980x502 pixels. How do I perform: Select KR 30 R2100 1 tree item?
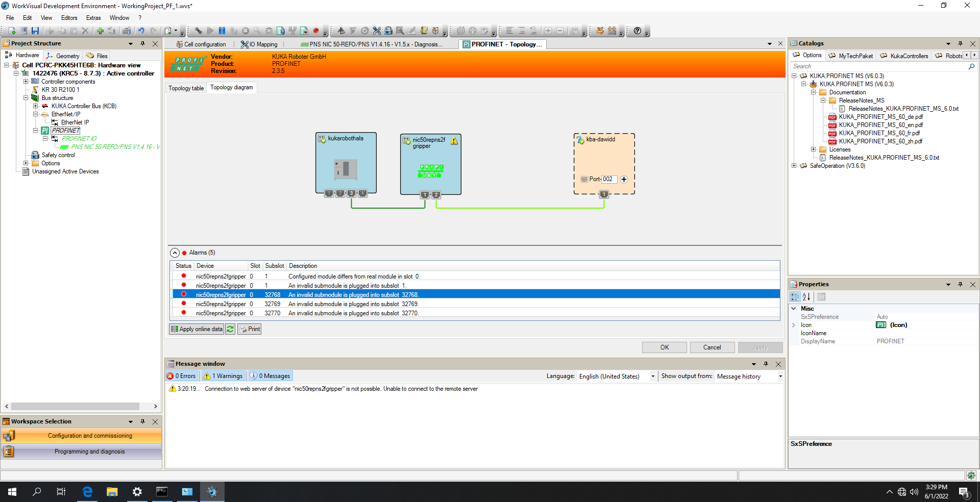60,90
